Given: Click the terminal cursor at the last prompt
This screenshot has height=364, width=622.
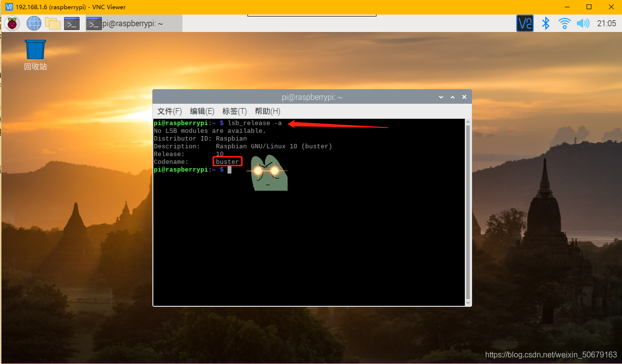Looking at the screenshot, I should (x=229, y=170).
